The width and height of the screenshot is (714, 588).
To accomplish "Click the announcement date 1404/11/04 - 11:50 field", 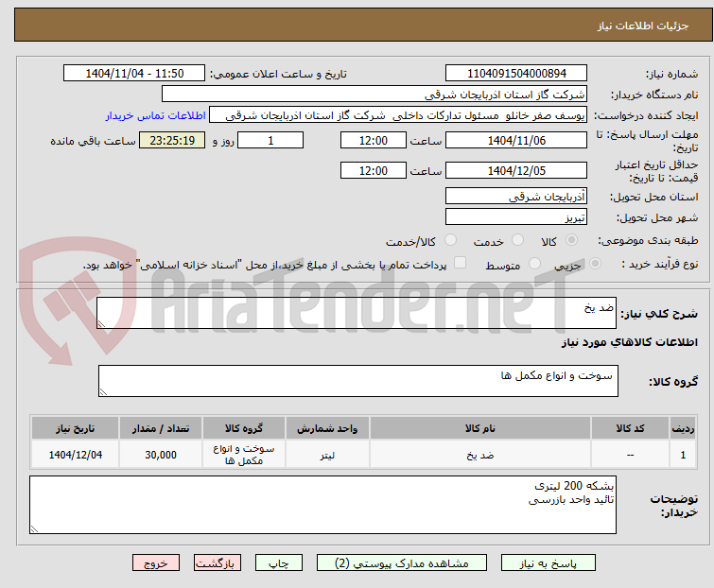I will point(134,74).
